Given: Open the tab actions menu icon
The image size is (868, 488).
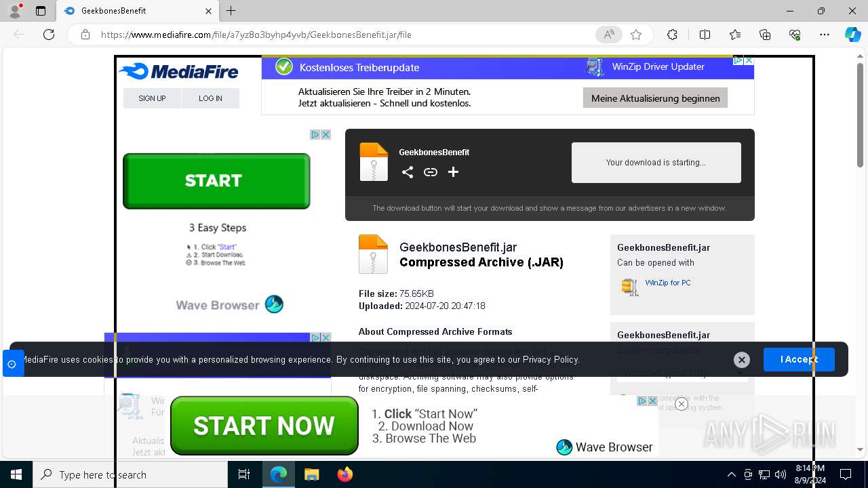Looking at the screenshot, I should (x=41, y=11).
